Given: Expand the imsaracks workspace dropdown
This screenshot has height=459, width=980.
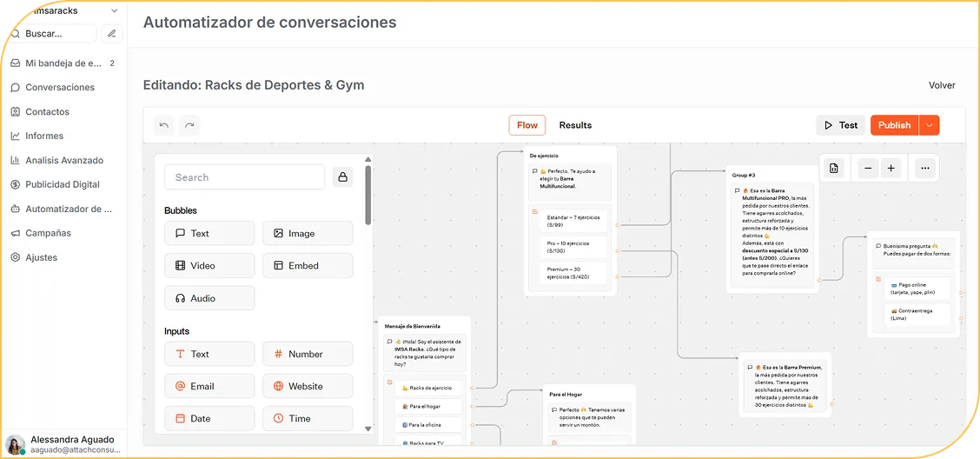Looking at the screenshot, I should [x=114, y=10].
